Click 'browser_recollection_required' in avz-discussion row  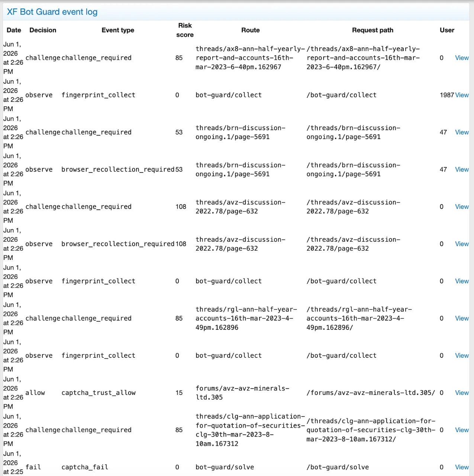tap(118, 244)
